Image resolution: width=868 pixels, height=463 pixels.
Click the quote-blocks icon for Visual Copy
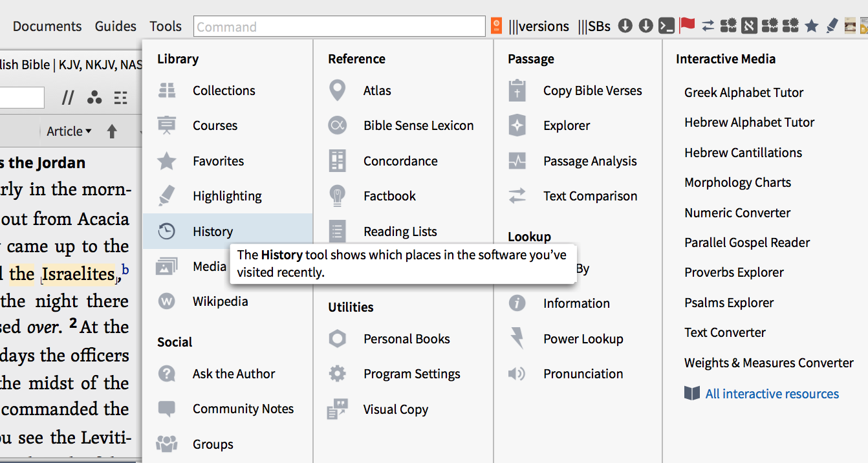[337, 409]
